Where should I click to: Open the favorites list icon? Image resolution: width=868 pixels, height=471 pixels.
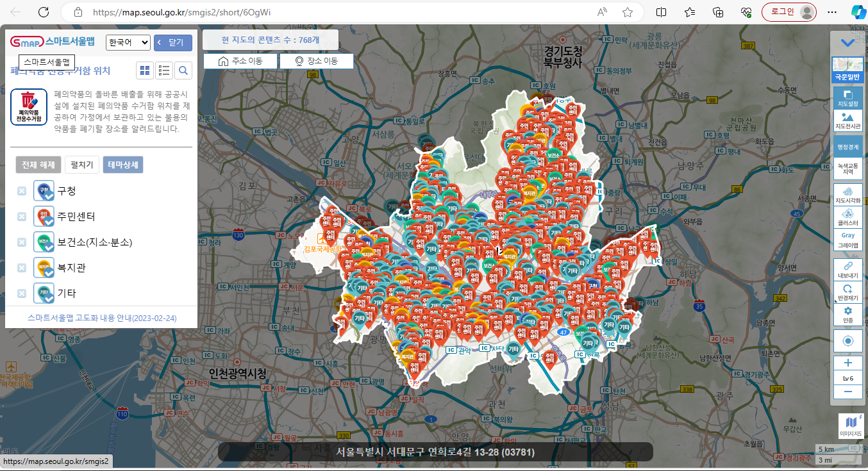[690, 12]
